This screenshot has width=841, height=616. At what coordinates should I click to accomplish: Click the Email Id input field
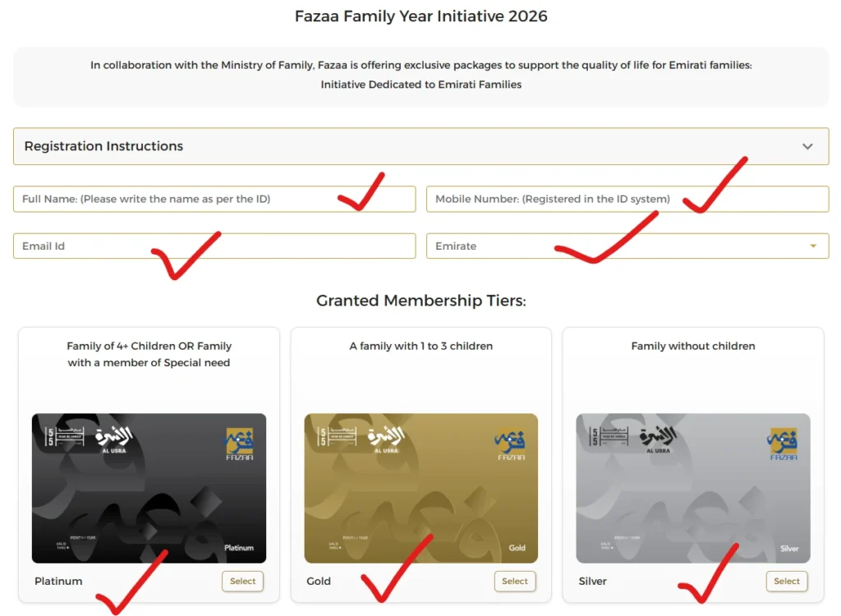click(x=214, y=246)
